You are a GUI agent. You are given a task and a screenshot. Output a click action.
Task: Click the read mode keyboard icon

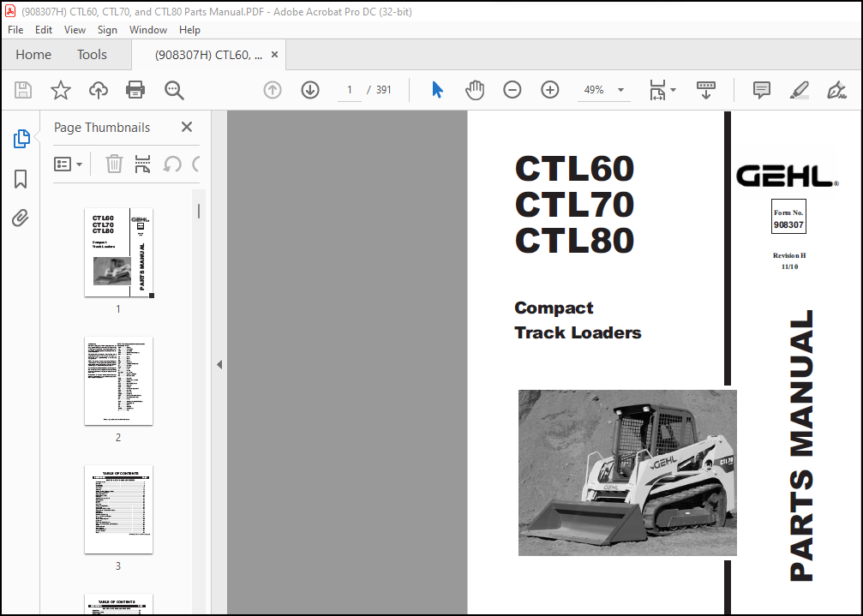[706, 90]
